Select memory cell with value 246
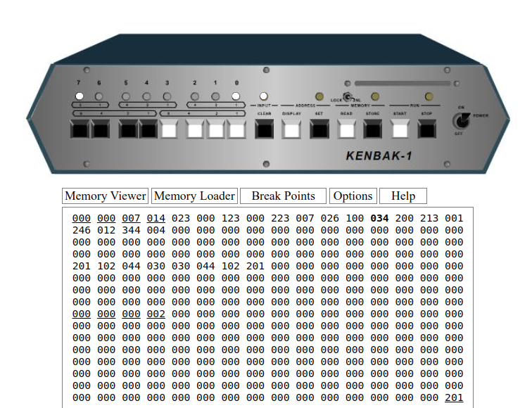The image size is (532, 408). (82, 230)
